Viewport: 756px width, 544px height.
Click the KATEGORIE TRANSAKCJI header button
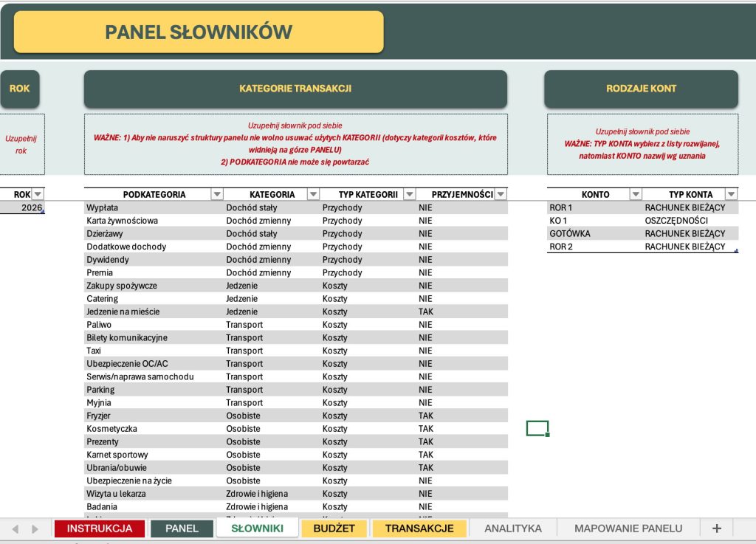pyautogui.click(x=295, y=89)
